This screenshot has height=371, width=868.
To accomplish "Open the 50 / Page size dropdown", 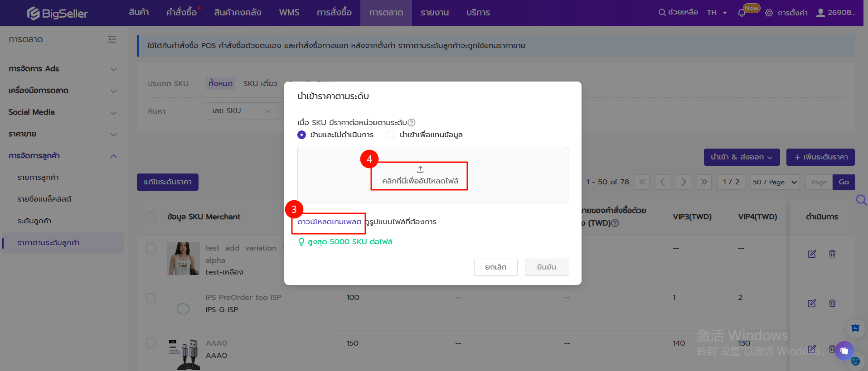I will pos(775,182).
